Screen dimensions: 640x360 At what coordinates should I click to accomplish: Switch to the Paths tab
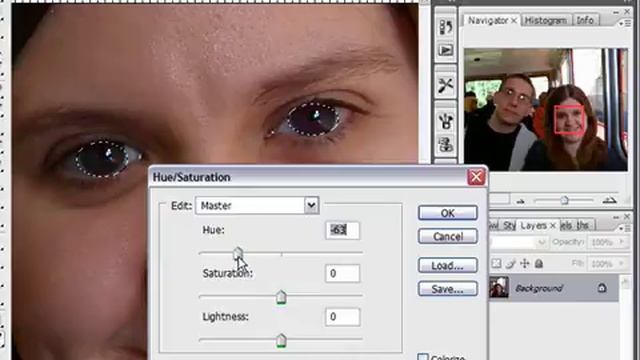(x=583, y=225)
